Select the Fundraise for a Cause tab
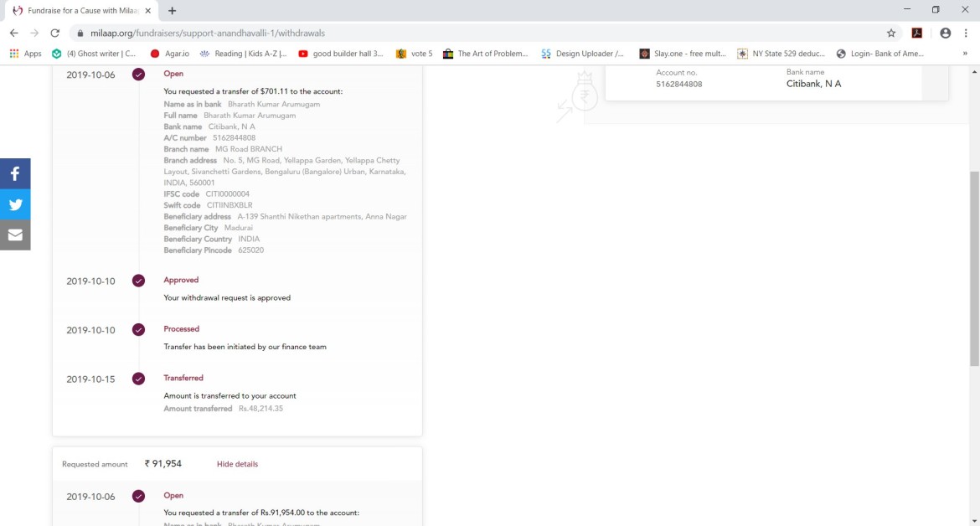Screen dimensions: 980x526 pyautogui.click(x=81, y=11)
